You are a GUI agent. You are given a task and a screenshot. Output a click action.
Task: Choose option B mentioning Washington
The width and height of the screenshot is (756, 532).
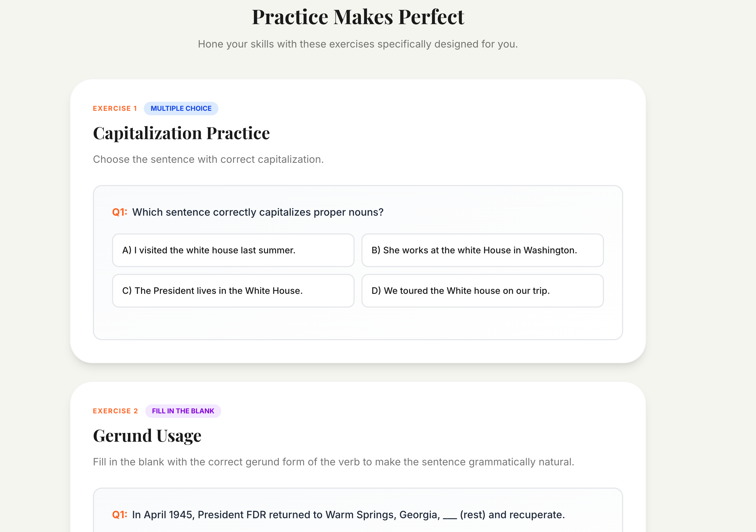(482, 250)
